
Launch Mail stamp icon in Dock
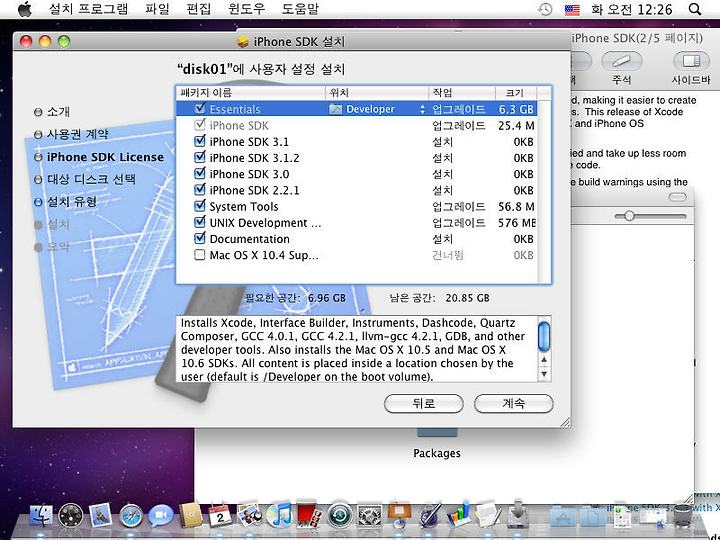101,514
